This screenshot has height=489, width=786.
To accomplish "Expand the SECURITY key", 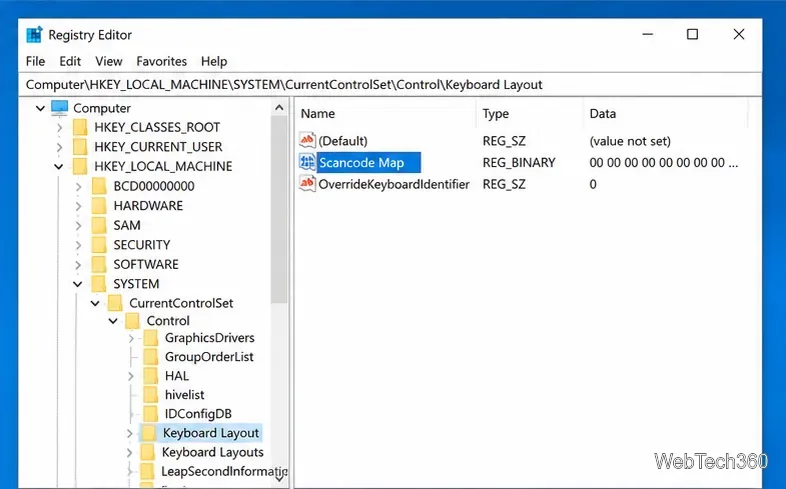I will (x=79, y=244).
